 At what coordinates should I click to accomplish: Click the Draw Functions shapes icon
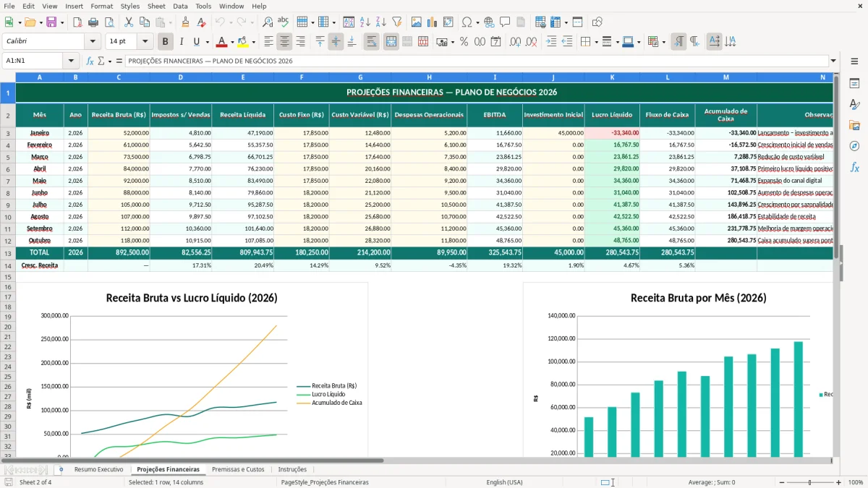[x=597, y=22]
